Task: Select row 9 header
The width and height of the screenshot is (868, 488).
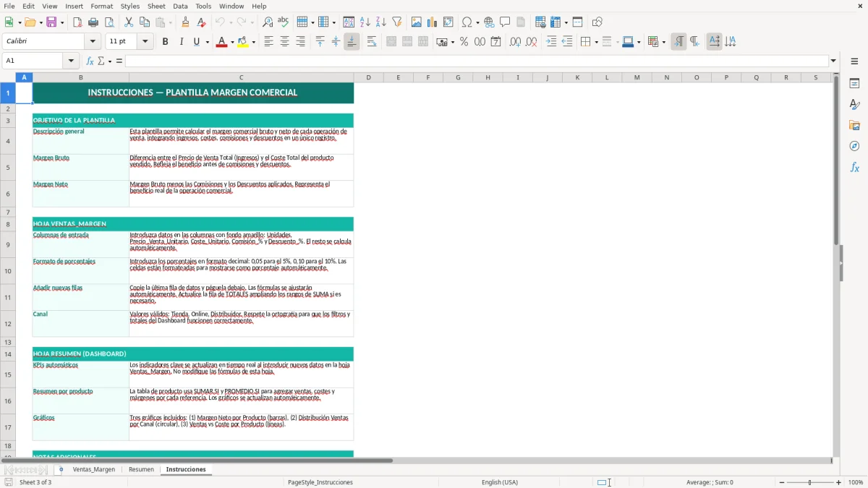Action: (8, 244)
